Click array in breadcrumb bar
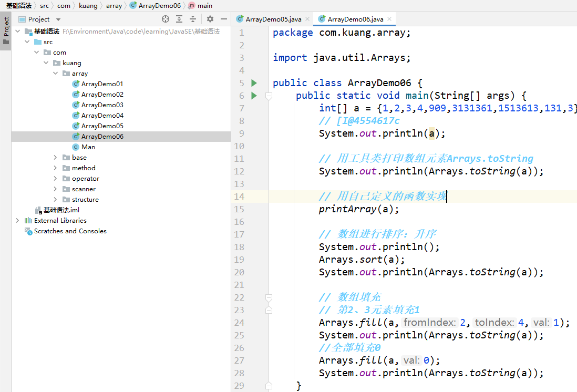The width and height of the screenshot is (577, 392). click(114, 6)
